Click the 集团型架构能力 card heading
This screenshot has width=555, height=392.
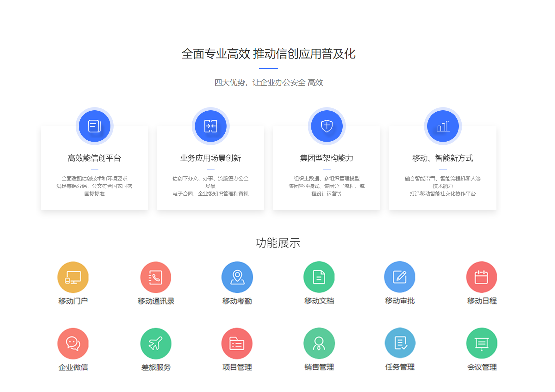click(x=327, y=158)
